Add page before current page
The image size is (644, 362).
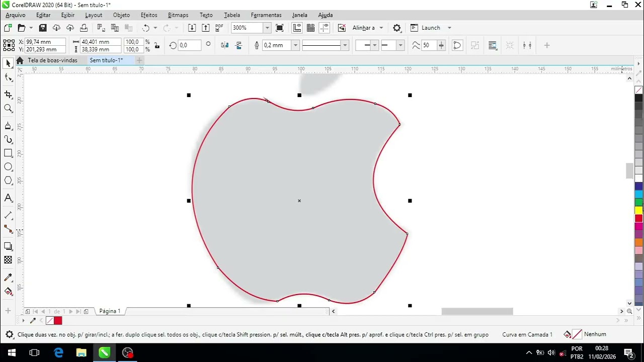(28, 311)
